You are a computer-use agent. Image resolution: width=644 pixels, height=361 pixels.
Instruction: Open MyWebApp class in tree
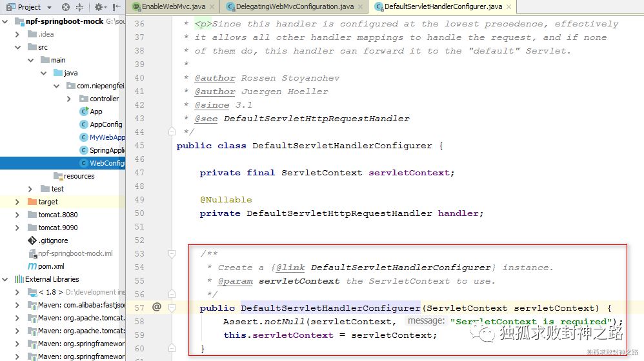pyautogui.click(x=107, y=137)
